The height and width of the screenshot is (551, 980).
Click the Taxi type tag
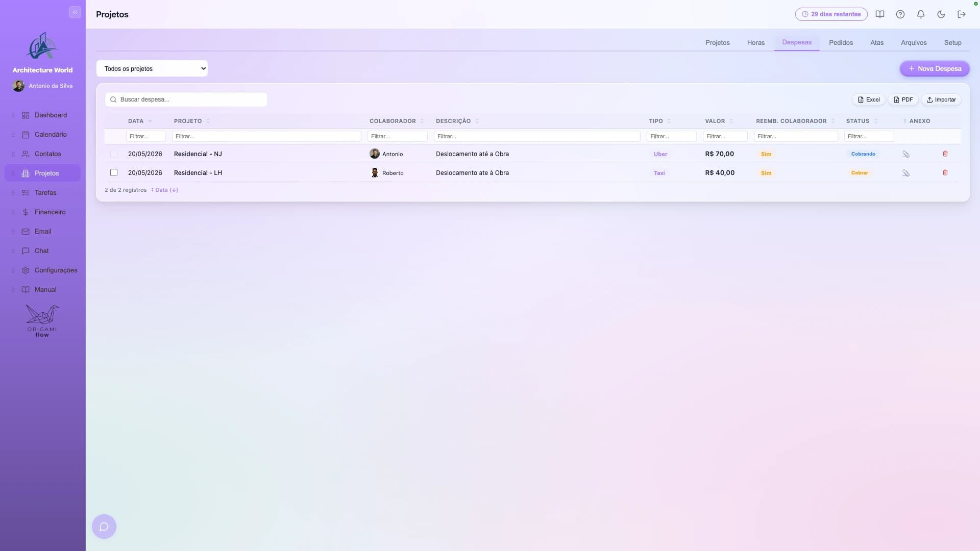coord(659,173)
